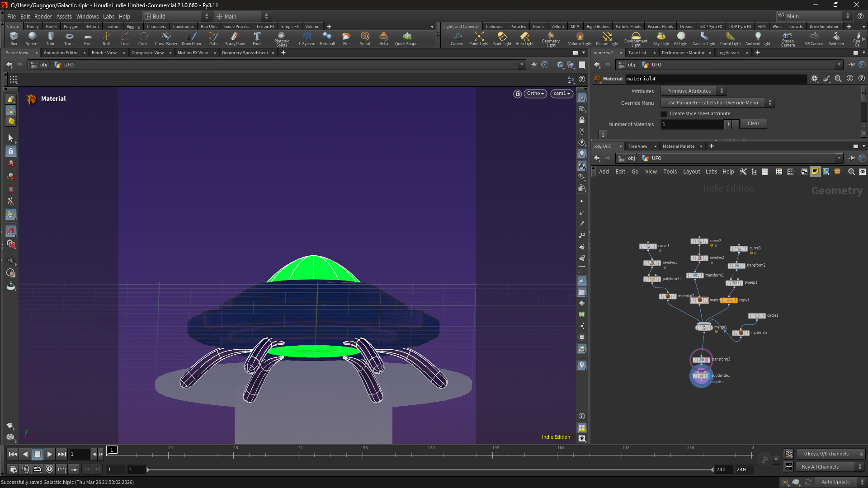Click the playback range slider bar
868x488 pixels.
tap(430, 469)
